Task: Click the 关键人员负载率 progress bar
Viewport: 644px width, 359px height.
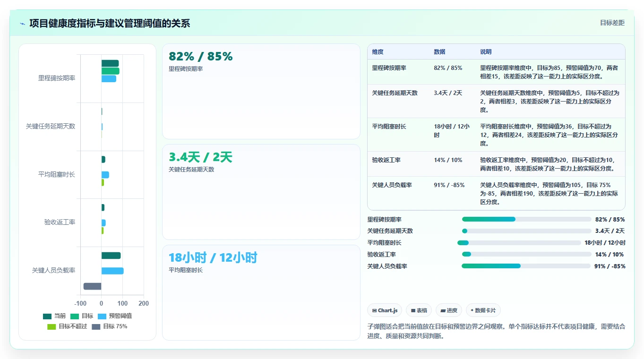Action: click(526, 266)
